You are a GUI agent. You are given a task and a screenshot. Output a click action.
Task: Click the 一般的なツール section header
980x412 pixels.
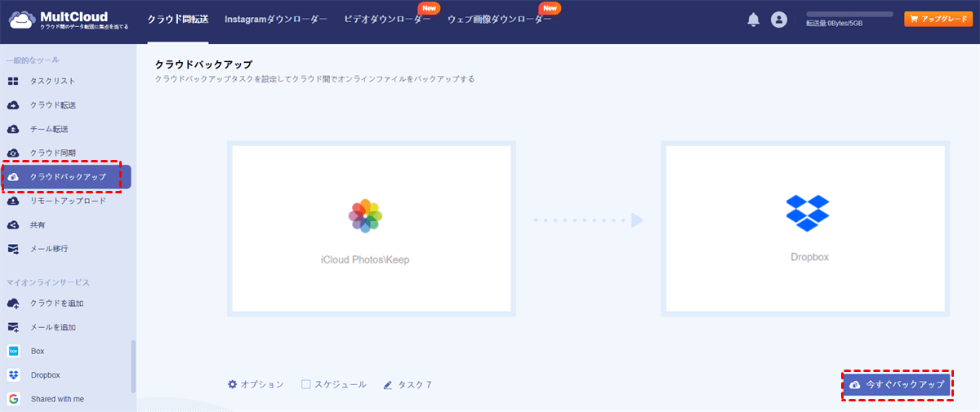[33, 60]
